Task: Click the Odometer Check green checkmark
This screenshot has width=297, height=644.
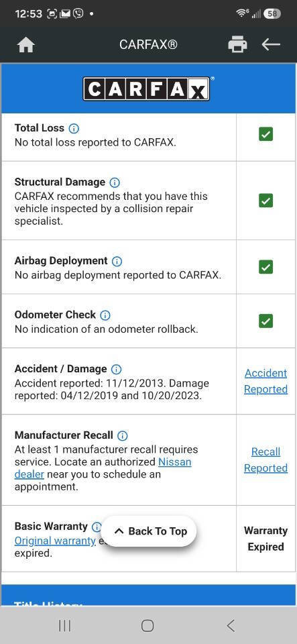Action: click(x=265, y=321)
